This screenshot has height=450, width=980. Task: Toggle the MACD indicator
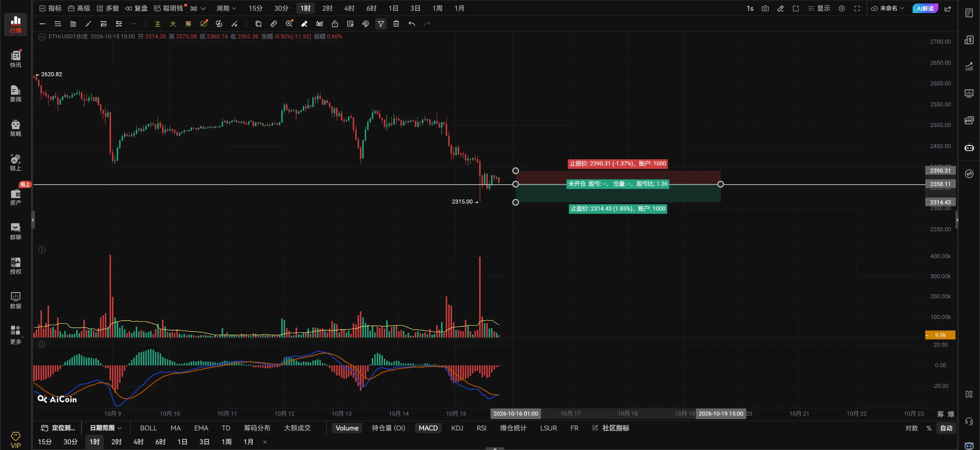tap(428, 428)
